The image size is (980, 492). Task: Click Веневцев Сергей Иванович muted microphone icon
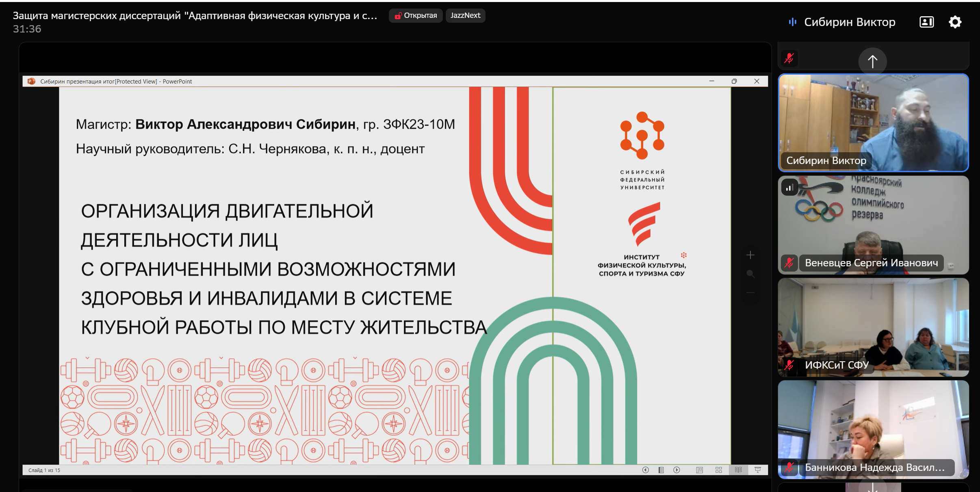789,263
